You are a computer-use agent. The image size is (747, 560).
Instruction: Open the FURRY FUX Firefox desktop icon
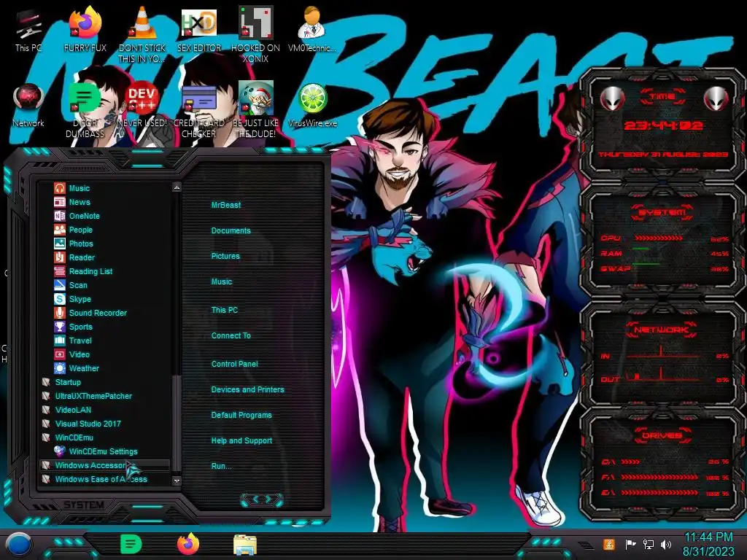85,30
